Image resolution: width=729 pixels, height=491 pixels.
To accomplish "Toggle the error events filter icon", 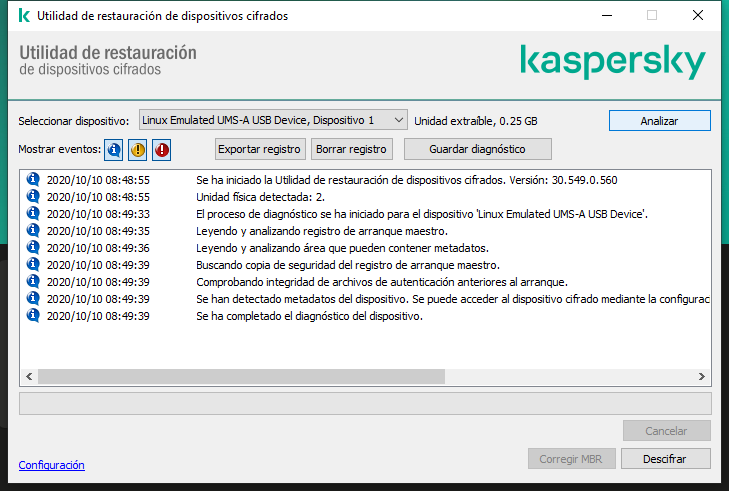I will tap(162, 149).
